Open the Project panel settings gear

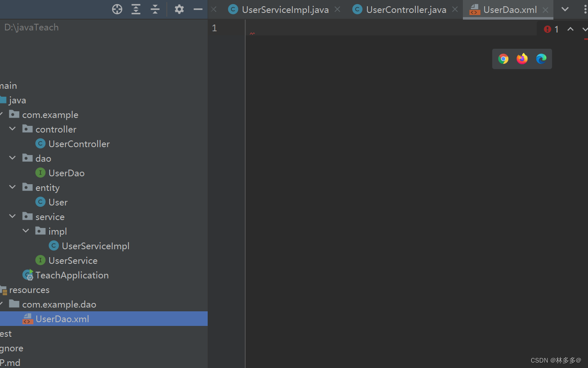pos(179,9)
